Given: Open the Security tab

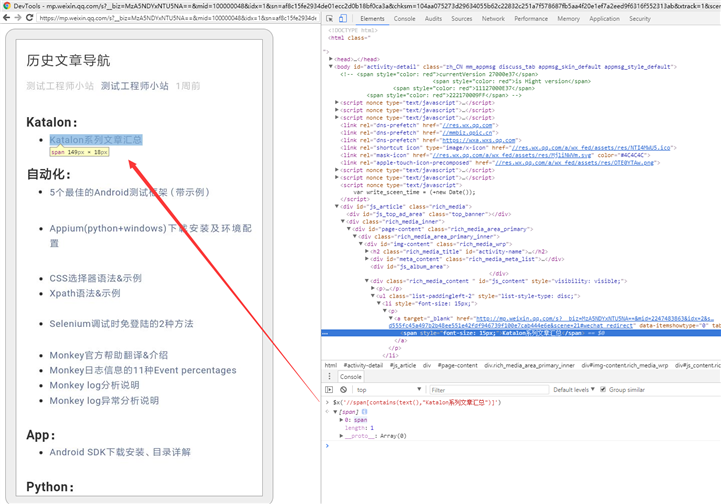Looking at the screenshot, I should point(640,19).
